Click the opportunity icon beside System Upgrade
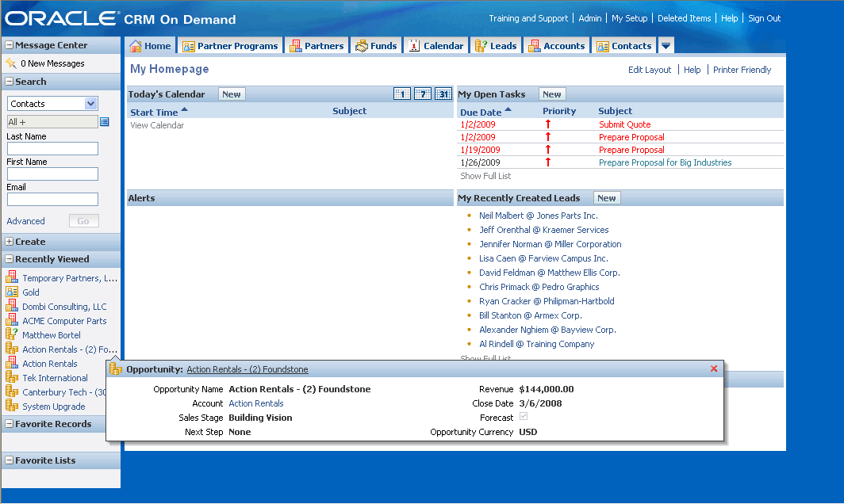This screenshot has height=504, width=844. [x=12, y=407]
